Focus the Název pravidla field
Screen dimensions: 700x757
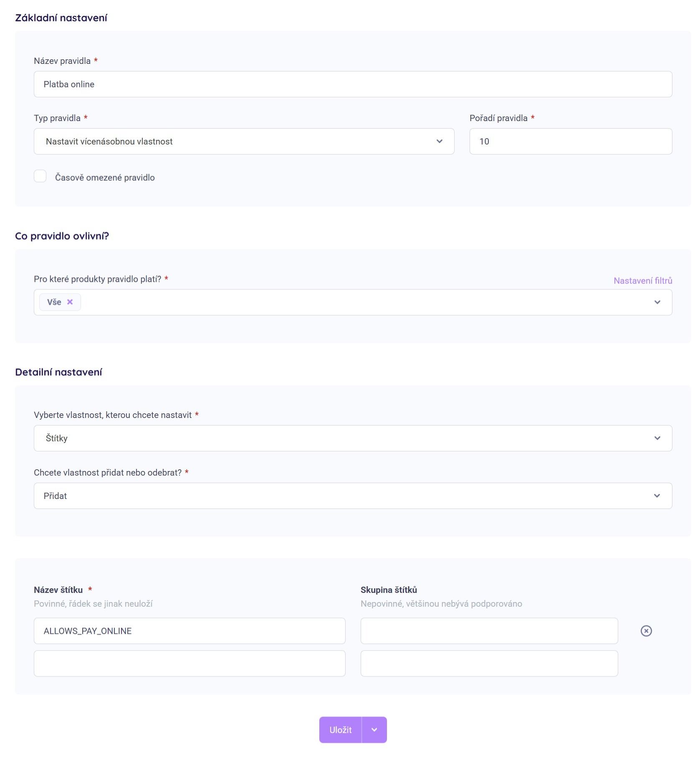pos(353,84)
